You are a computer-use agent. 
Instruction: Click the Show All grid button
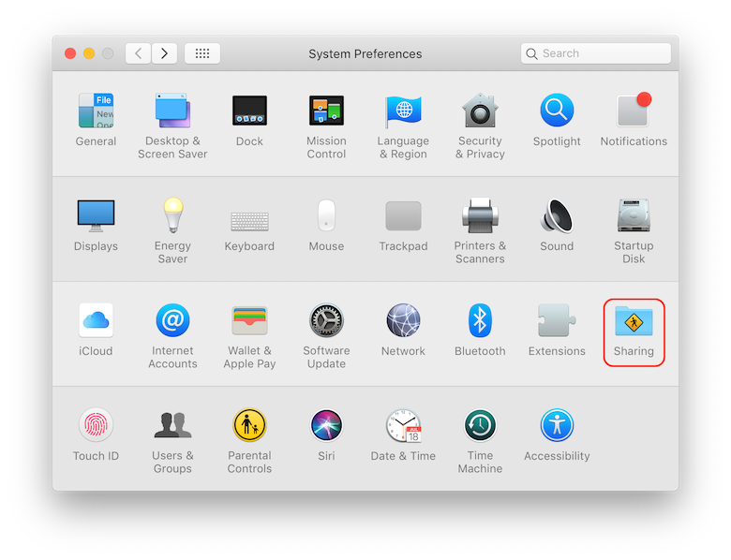[x=202, y=53]
